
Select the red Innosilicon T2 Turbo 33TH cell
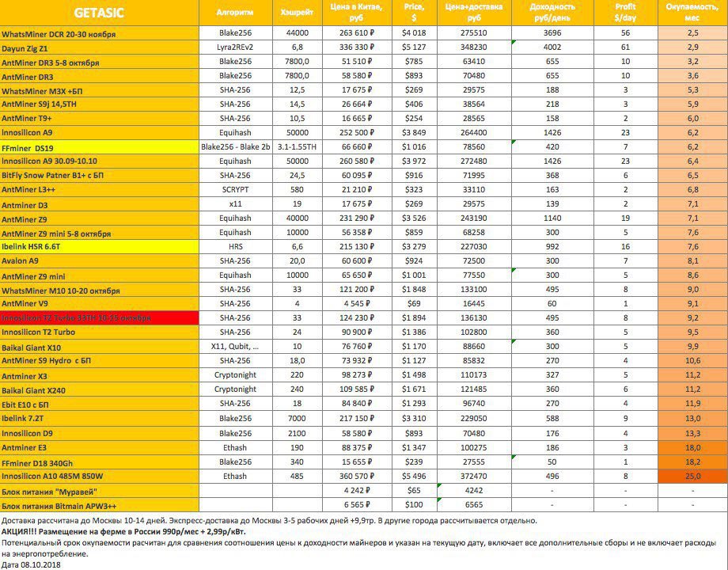pos(100,318)
